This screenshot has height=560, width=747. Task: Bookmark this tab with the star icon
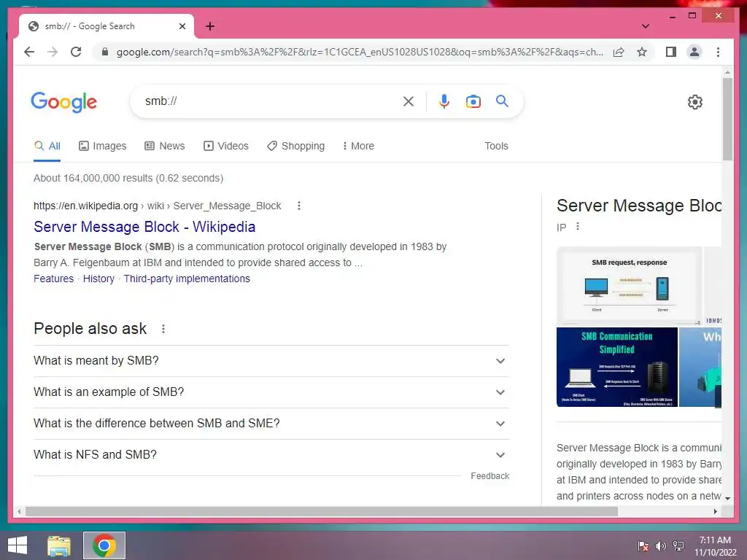(x=642, y=52)
